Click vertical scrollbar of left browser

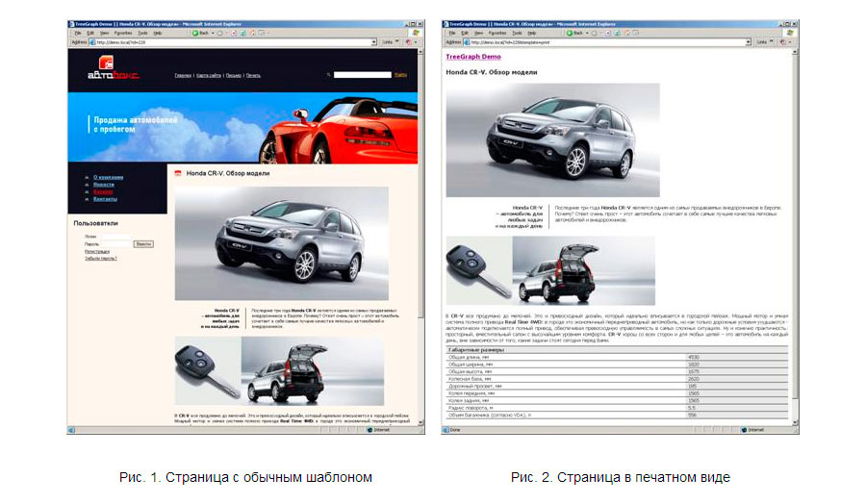click(420, 237)
